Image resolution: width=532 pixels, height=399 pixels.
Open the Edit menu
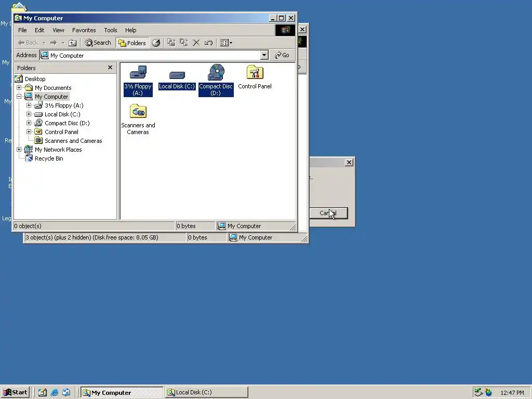pyautogui.click(x=39, y=30)
